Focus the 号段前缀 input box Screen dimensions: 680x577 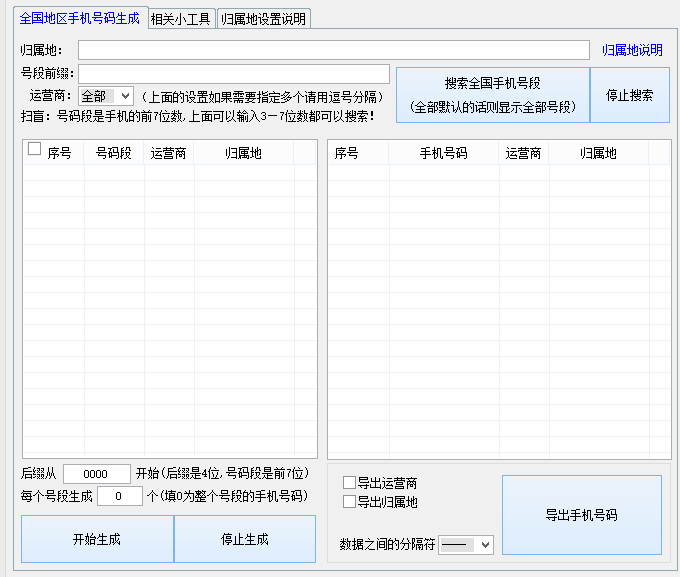pyautogui.click(x=234, y=74)
